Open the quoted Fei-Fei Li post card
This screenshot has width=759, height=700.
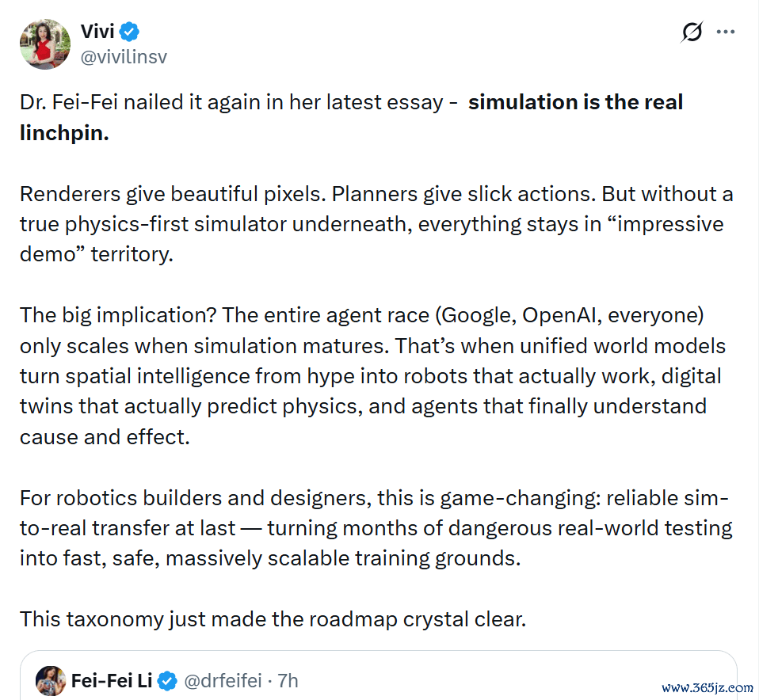(x=379, y=675)
